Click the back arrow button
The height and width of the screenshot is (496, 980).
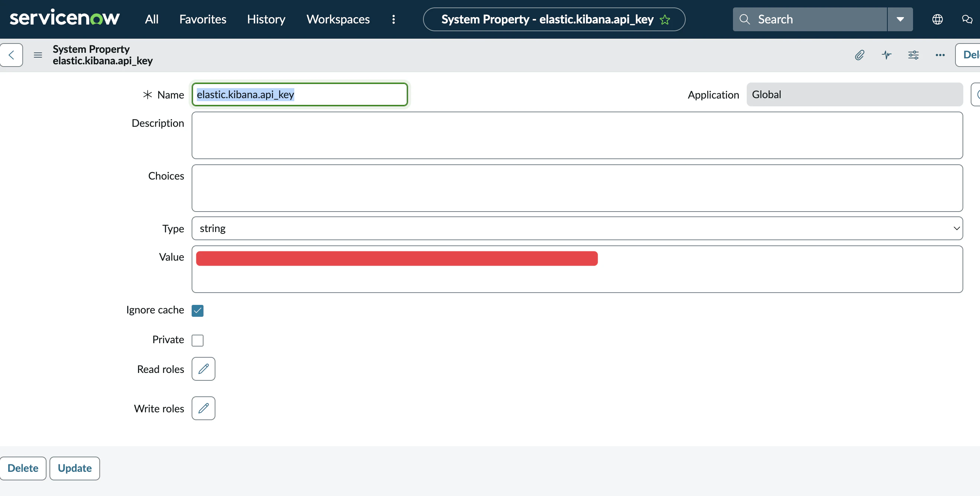[12, 55]
